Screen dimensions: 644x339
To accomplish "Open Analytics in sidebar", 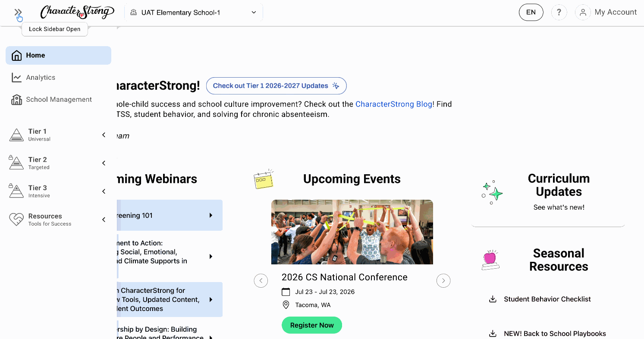I will click(58, 78).
